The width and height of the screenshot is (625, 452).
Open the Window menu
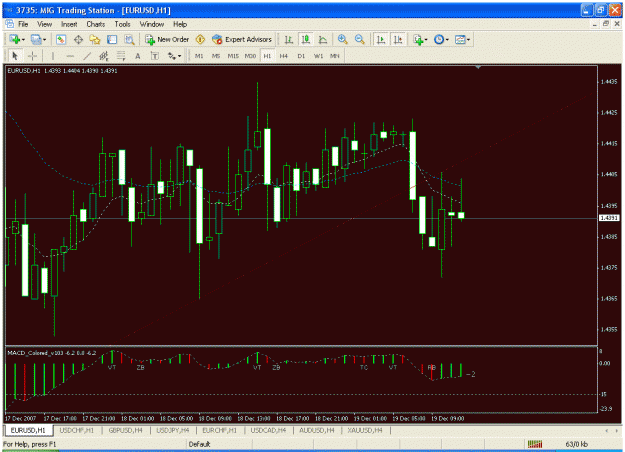pyautogui.click(x=151, y=24)
